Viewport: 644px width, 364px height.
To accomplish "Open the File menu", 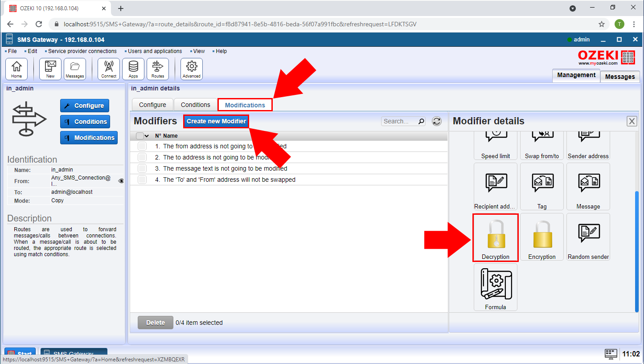I will tap(12, 51).
